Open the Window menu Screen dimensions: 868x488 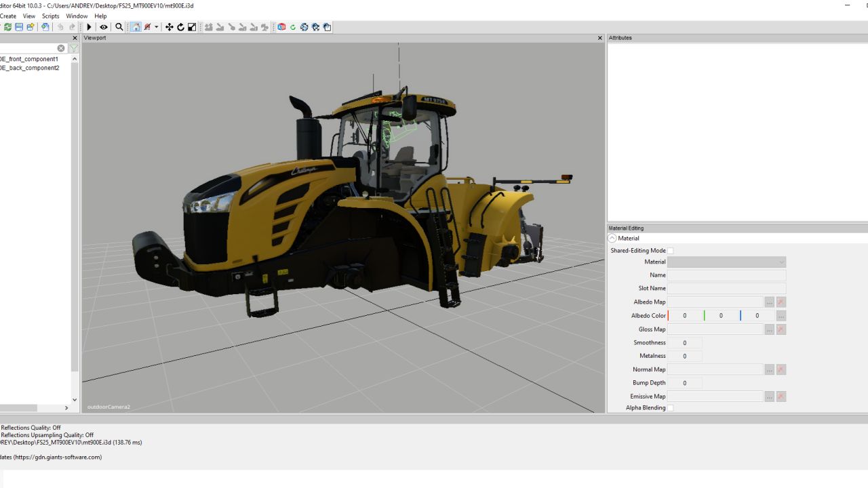[x=77, y=16]
